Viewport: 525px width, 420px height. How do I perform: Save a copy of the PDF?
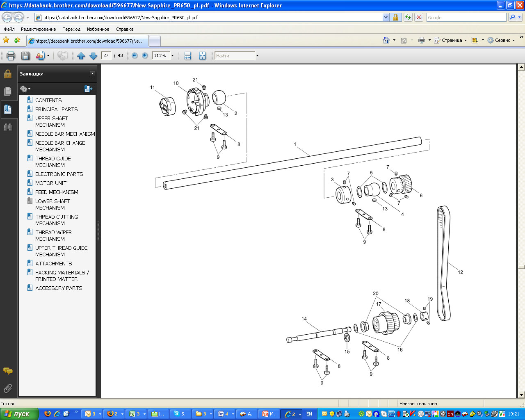coord(25,56)
